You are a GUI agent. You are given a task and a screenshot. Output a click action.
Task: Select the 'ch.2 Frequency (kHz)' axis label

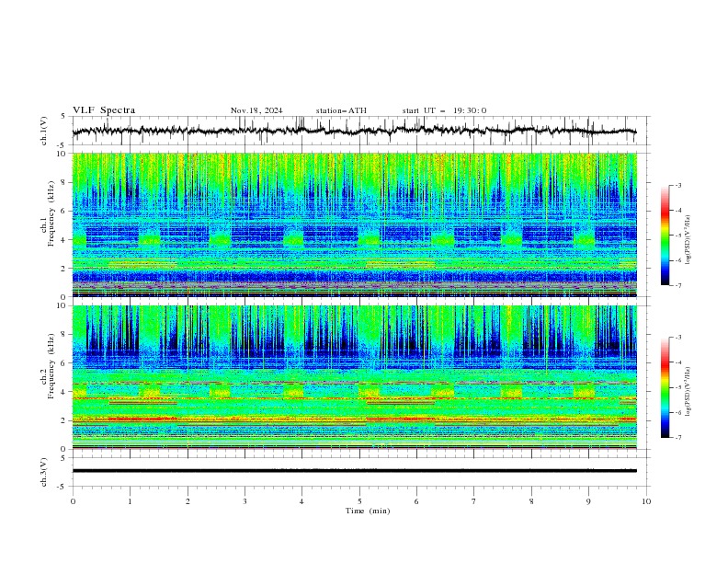47,367
